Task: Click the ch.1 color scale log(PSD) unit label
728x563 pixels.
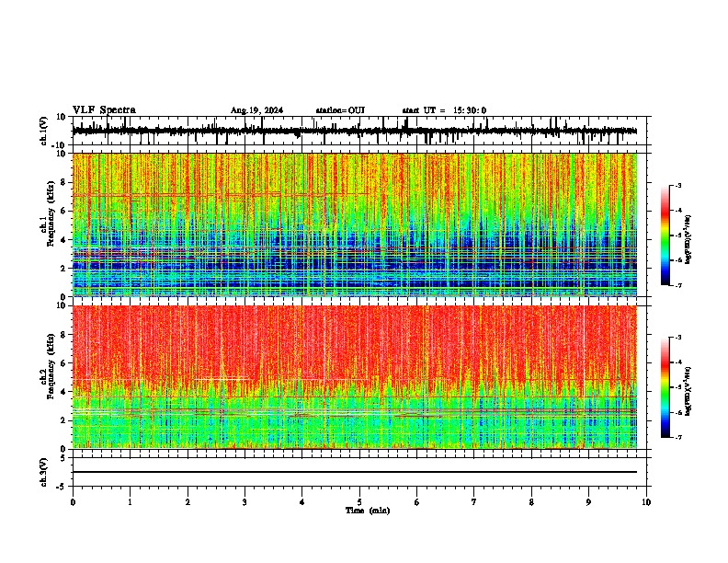Action: coord(688,239)
